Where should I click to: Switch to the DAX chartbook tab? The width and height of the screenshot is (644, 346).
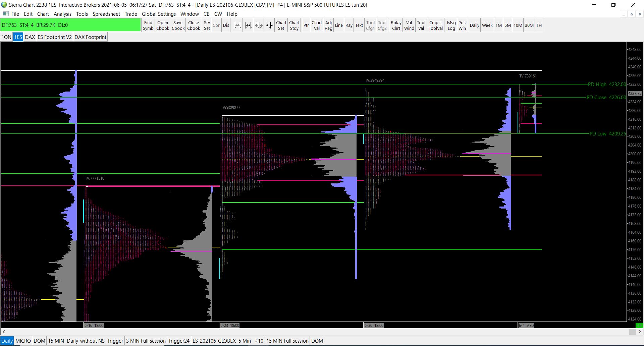click(30, 37)
